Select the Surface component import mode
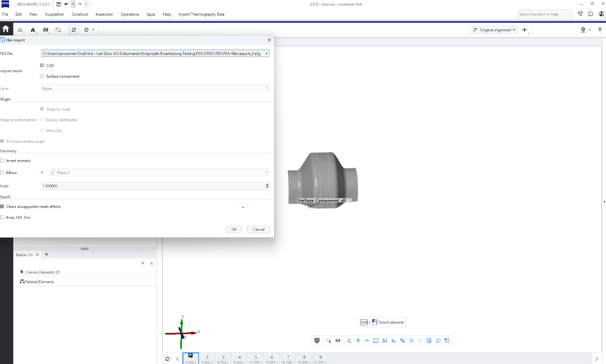 pyautogui.click(x=42, y=76)
